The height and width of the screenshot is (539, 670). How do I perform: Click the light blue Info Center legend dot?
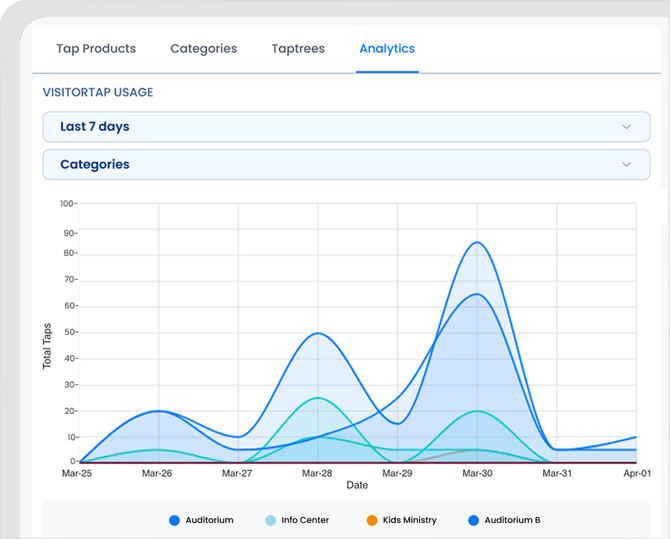pyautogui.click(x=271, y=520)
